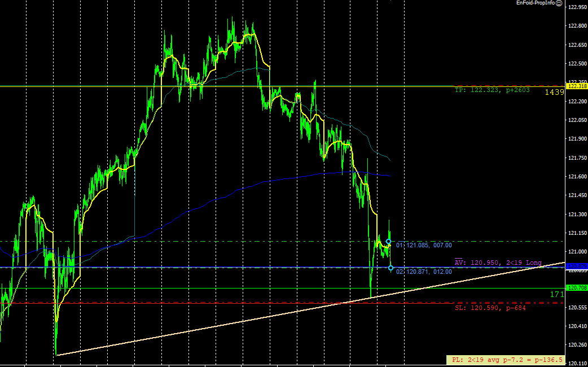Select the SL: 120.590, p-684 label

pyautogui.click(x=490, y=308)
